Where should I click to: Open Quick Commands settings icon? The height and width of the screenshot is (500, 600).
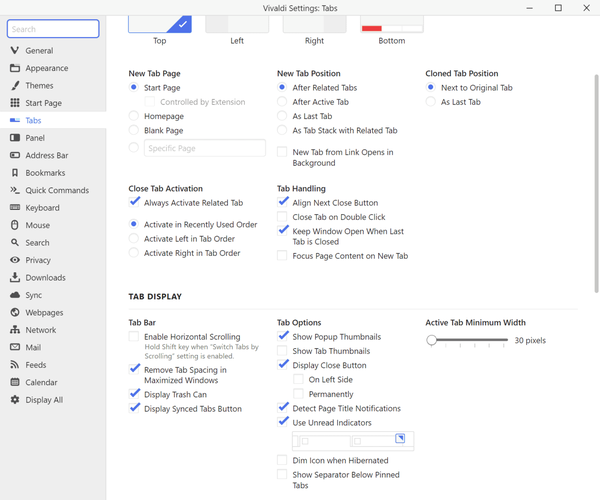coord(15,190)
